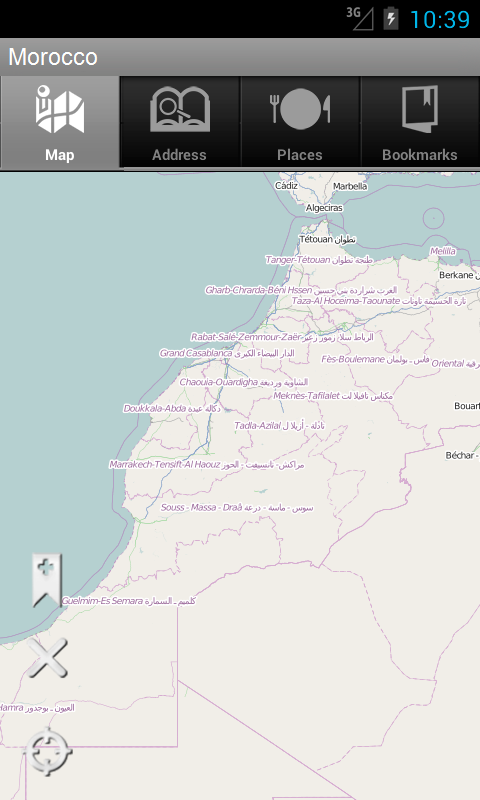
Task: Tap the crosshair locate-me icon
Action: [48, 752]
